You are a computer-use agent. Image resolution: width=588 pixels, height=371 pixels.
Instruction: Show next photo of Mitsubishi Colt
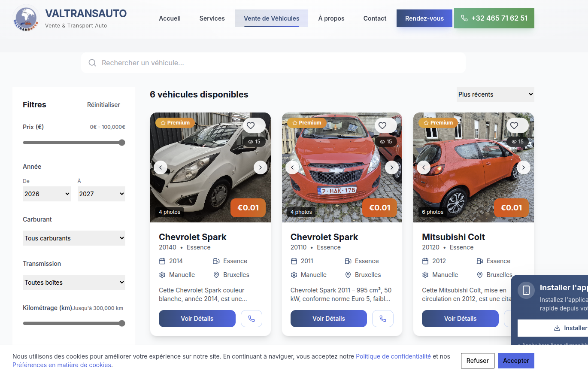(x=524, y=167)
